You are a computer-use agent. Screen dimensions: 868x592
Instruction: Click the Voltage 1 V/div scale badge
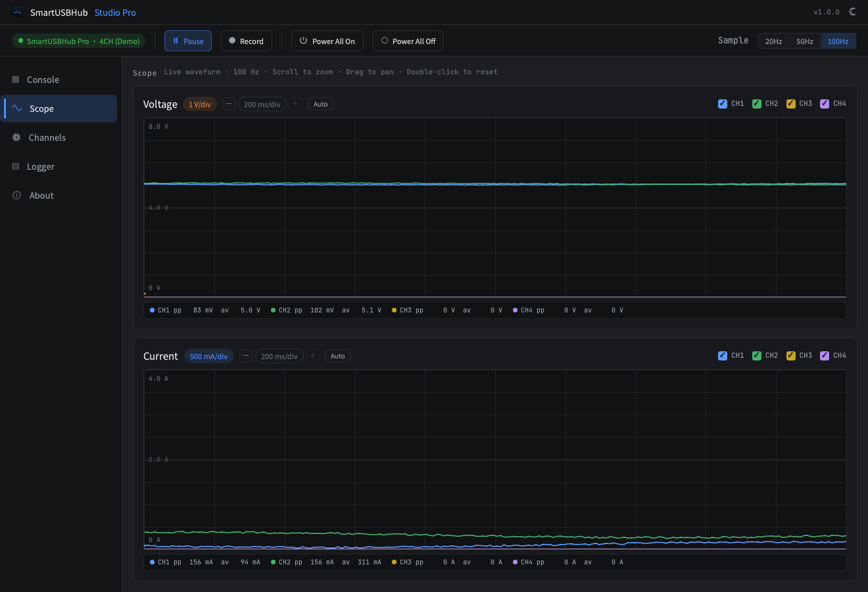[x=200, y=105]
